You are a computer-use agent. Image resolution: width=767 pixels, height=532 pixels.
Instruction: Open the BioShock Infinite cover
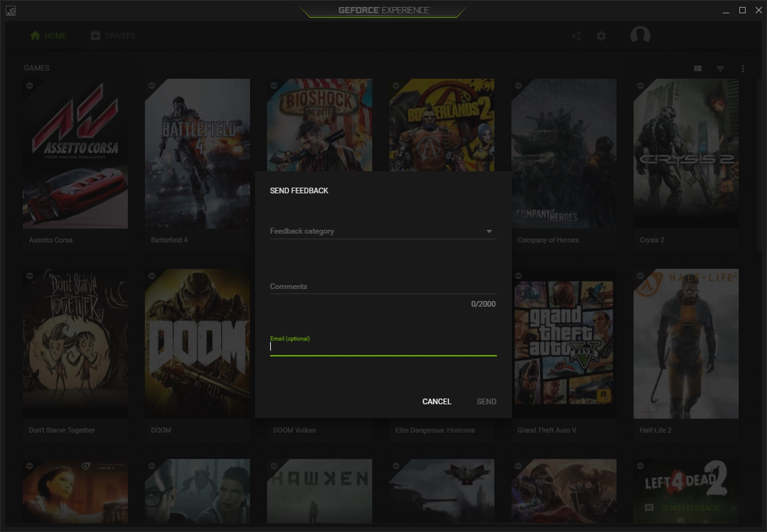click(x=320, y=125)
